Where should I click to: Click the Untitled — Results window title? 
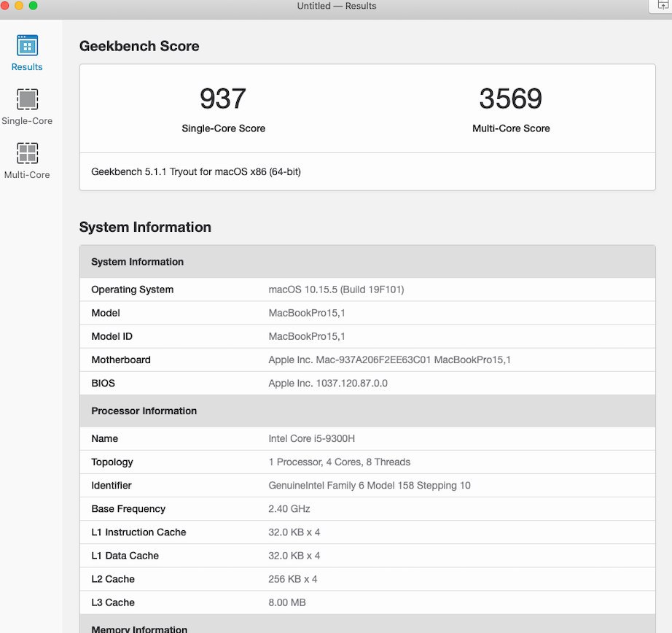(337, 6)
